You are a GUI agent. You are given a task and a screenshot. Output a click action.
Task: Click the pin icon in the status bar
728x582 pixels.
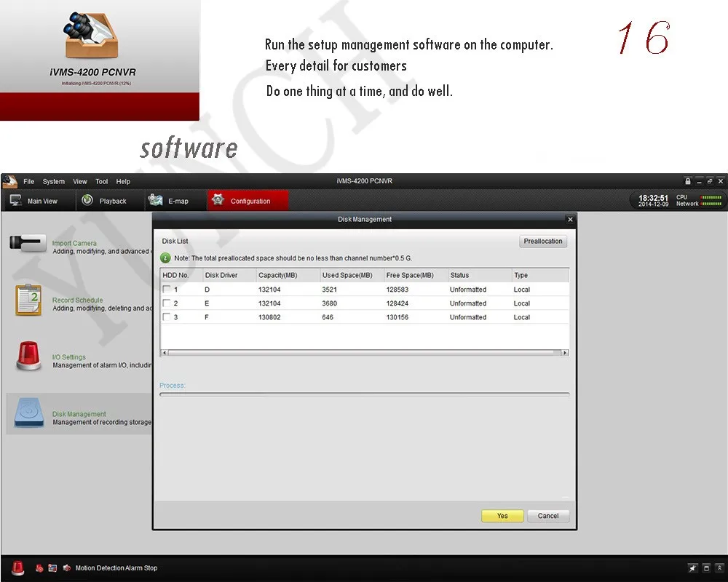pyautogui.click(x=693, y=568)
